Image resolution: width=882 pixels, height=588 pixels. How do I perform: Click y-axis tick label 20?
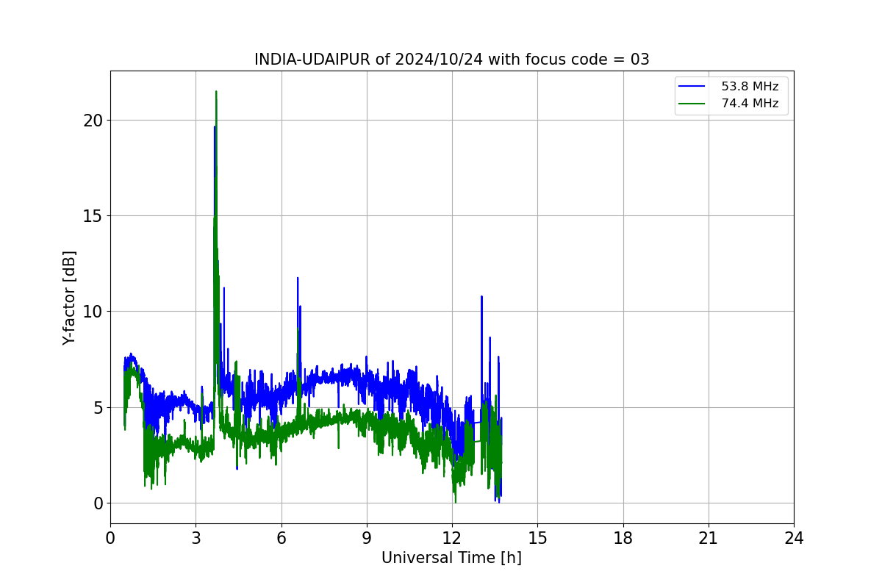coord(93,121)
